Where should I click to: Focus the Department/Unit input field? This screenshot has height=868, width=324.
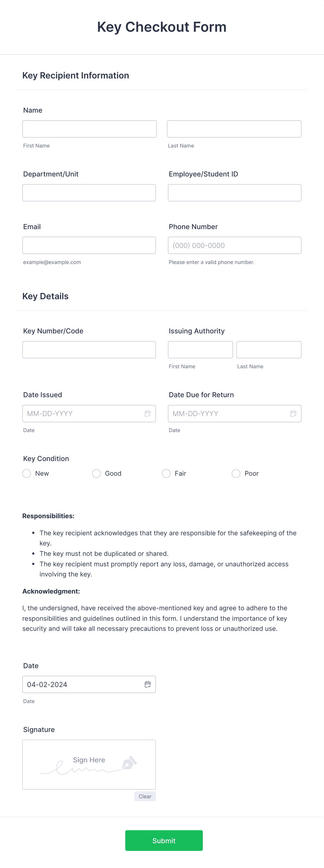(x=89, y=193)
